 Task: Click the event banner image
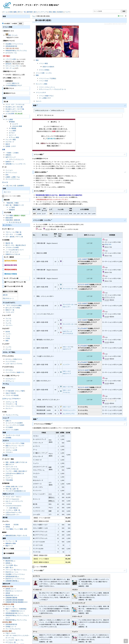click(57, 42)
